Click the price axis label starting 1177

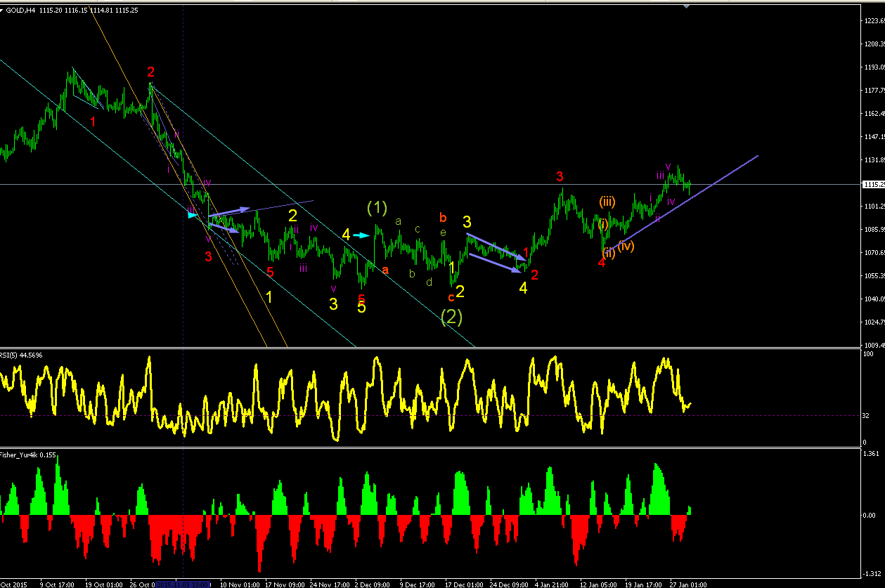click(874, 90)
